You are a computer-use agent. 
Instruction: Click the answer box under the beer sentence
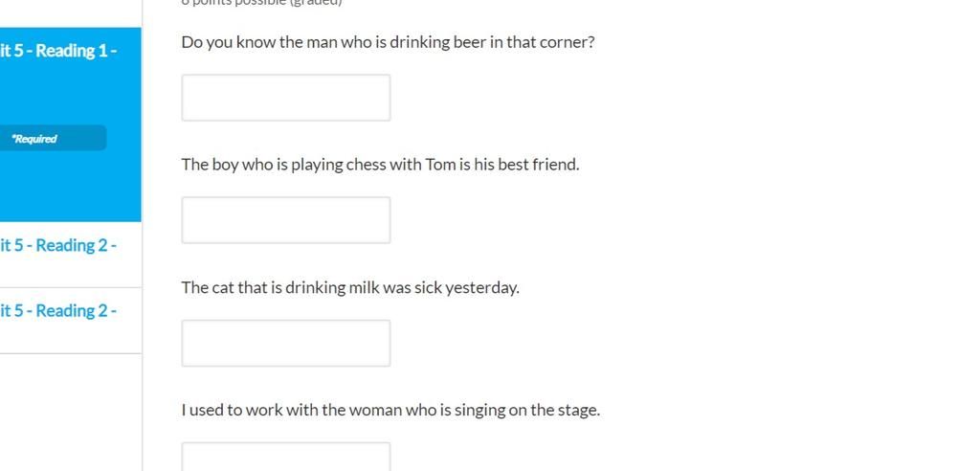[285, 98]
